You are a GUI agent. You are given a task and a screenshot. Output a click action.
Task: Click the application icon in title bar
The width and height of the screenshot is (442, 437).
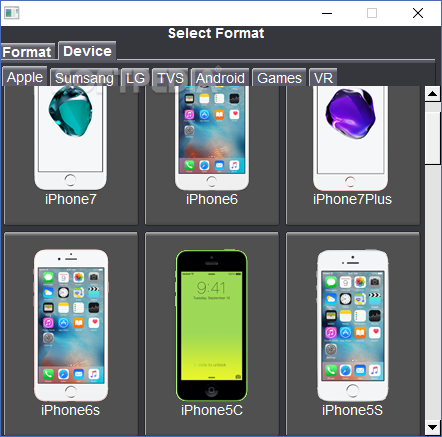point(12,13)
